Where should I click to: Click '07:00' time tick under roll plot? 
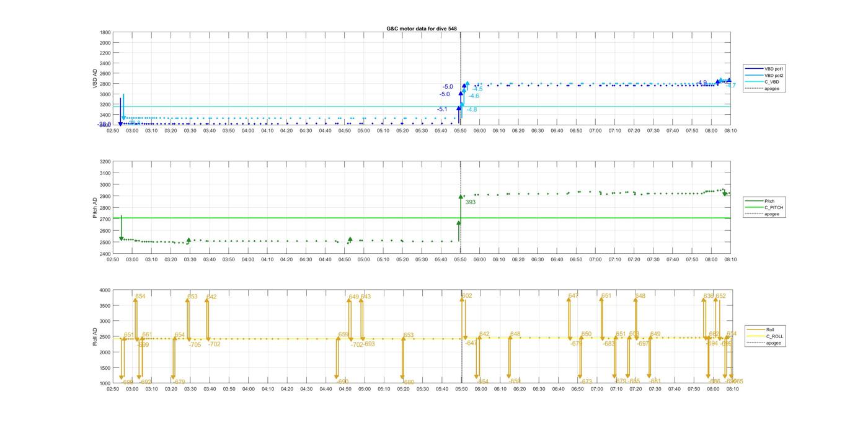(x=596, y=389)
